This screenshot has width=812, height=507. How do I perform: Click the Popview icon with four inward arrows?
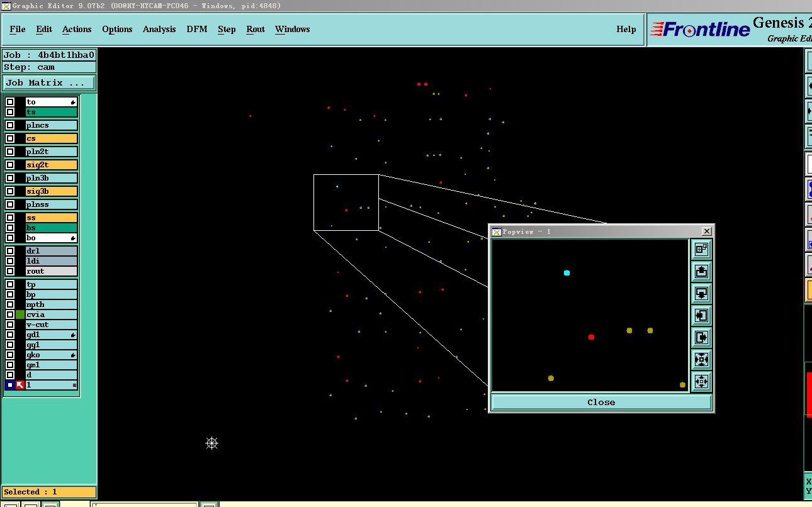701,360
